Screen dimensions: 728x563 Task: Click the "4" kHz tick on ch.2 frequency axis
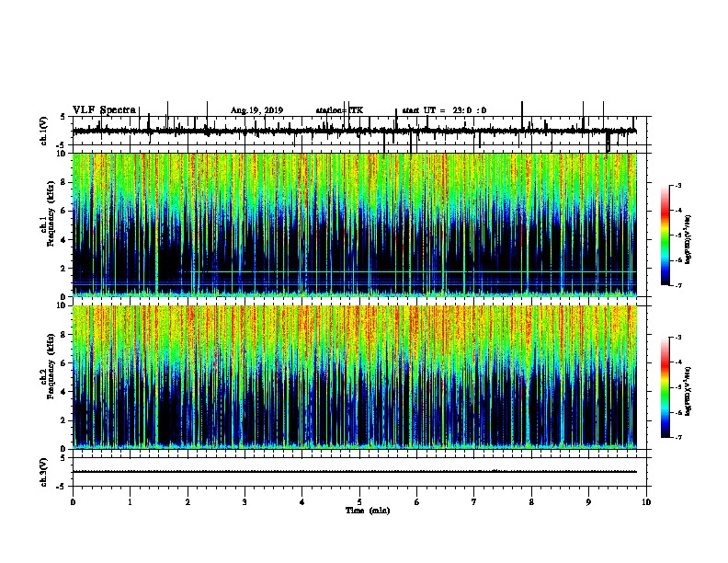point(64,392)
